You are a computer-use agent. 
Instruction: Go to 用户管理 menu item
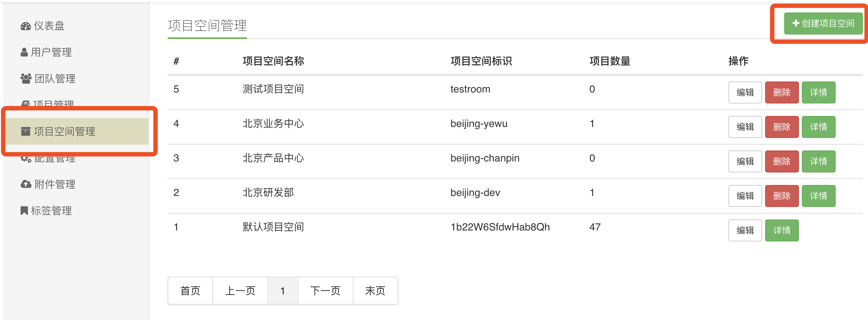[x=51, y=52]
